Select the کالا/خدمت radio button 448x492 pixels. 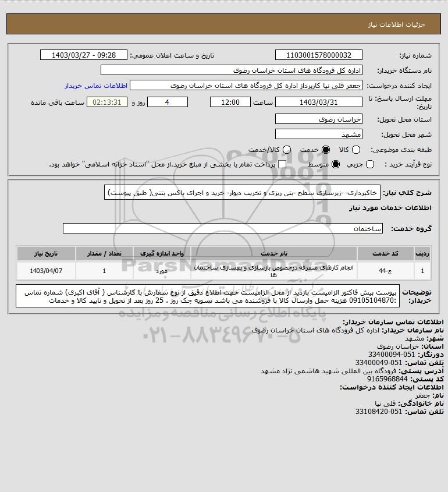pos(286,150)
